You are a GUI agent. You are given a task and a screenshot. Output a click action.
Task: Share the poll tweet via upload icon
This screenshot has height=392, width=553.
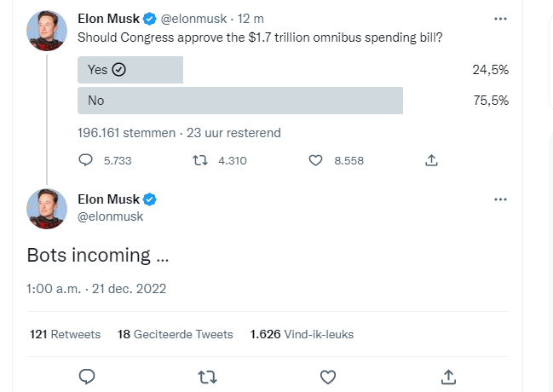pyautogui.click(x=431, y=160)
